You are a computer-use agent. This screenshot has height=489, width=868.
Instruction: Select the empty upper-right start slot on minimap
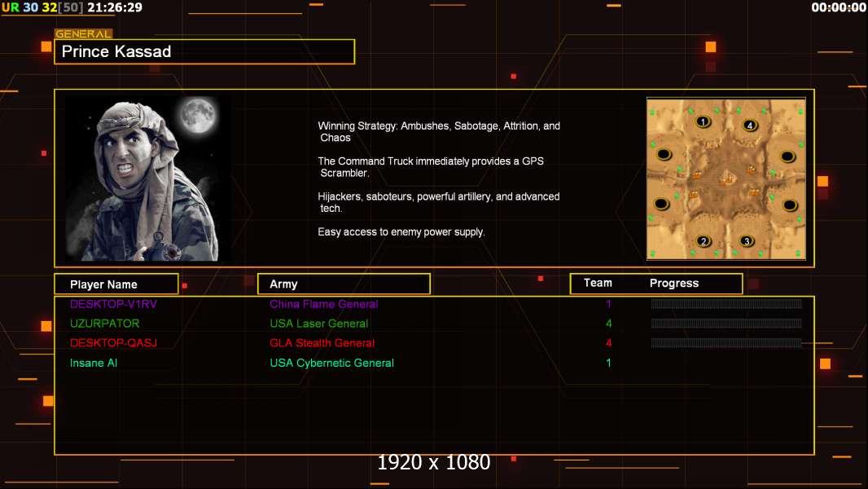click(x=787, y=156)
